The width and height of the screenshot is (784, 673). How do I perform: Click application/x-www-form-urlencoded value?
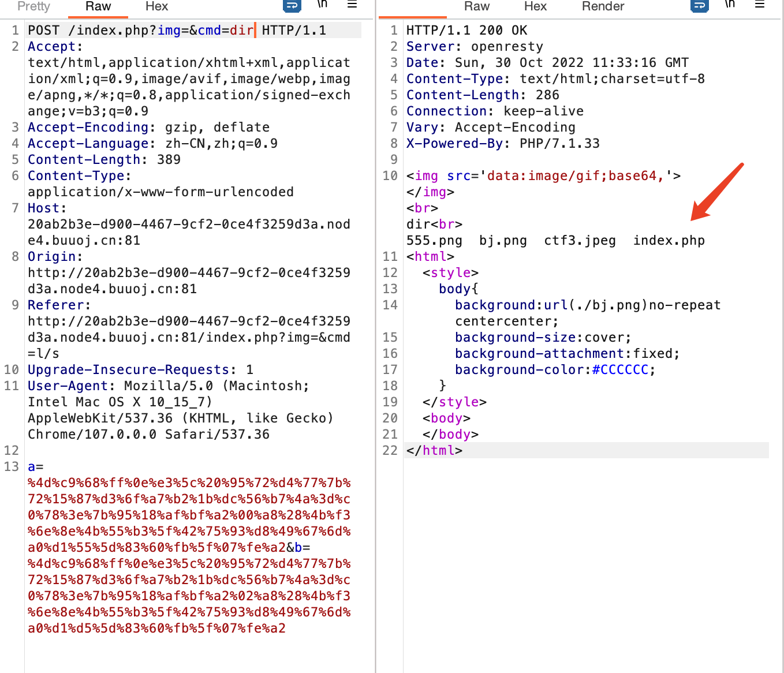pos(160,192)
